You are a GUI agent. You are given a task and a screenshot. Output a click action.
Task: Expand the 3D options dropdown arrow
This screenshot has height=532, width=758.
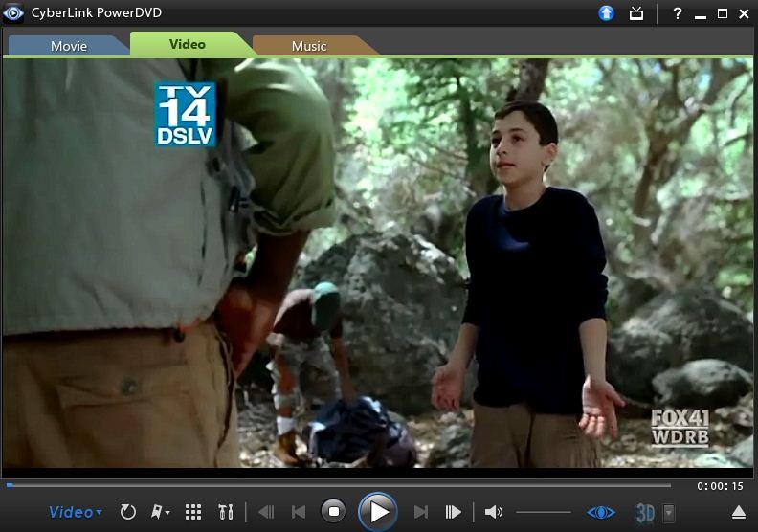(x=669, y=513)
